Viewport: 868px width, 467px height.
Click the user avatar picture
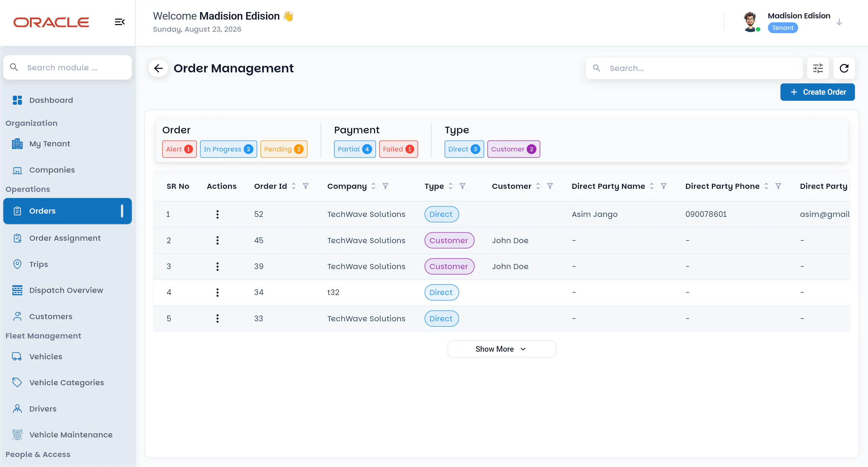750,22
